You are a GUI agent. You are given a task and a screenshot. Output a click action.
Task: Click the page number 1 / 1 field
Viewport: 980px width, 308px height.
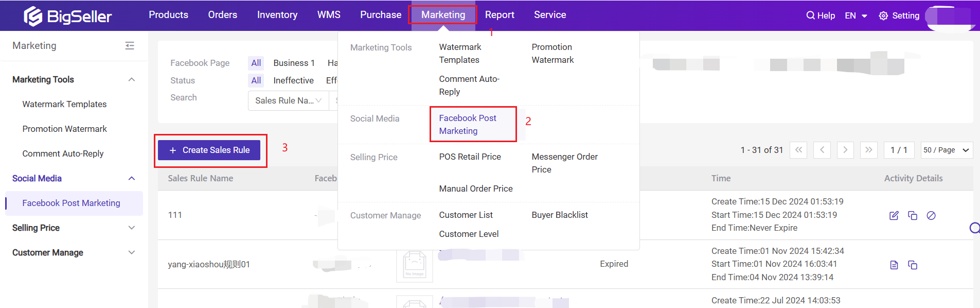899,150
